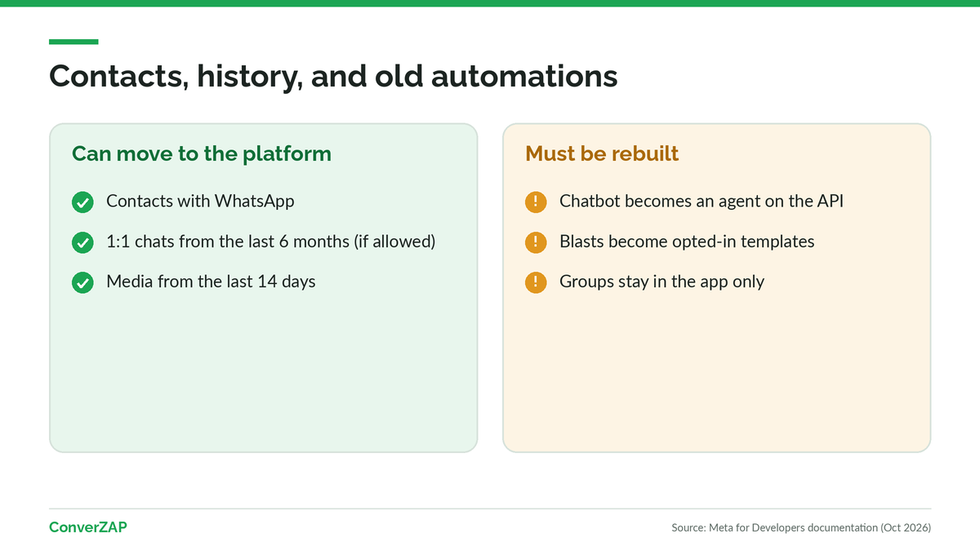
Task: Click the heading Must be rebuilt
Action: 602,154
